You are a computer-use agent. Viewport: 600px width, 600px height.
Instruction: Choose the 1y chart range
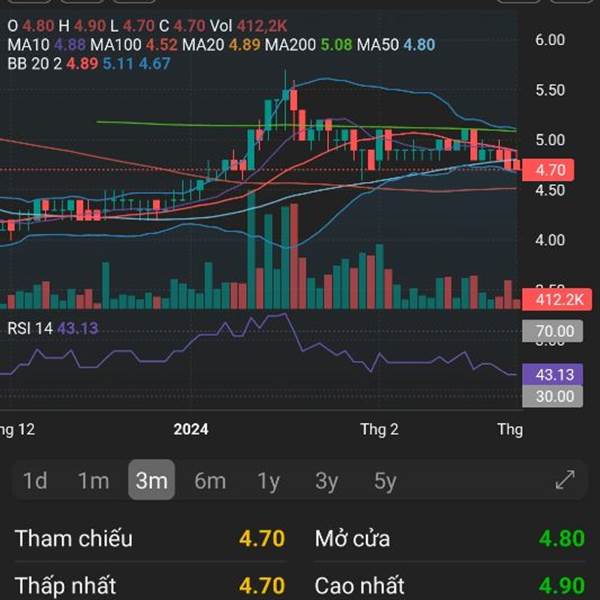pos(269,481)
